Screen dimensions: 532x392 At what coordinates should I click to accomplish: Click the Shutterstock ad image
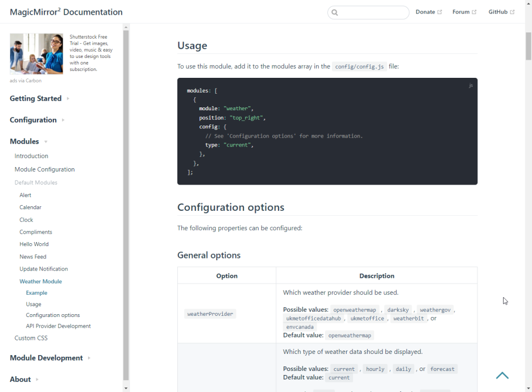click(x=36, y=53)
